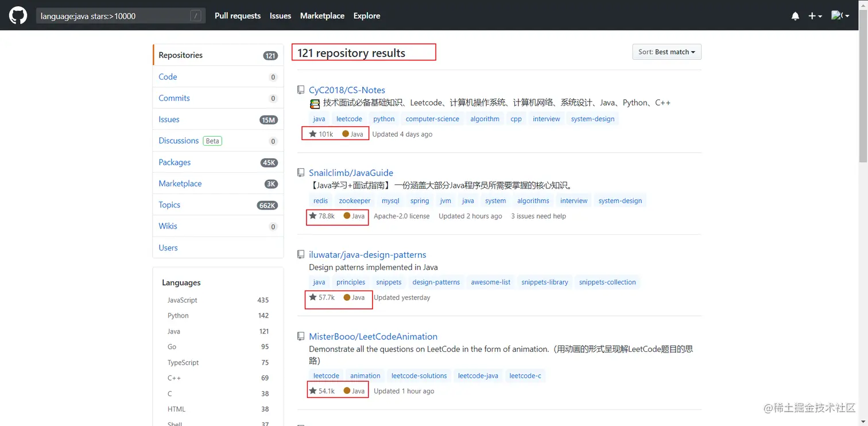Click the leetcode-java topic tag

pos(478,376)
